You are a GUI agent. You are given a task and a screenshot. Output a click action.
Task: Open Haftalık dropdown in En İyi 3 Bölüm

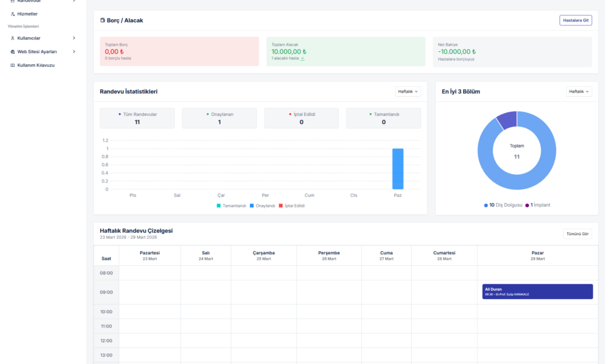click(x=578, y=91)
